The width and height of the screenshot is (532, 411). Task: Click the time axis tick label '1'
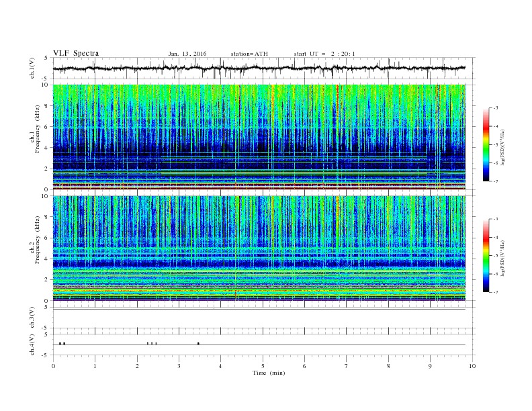click(95, 366)
